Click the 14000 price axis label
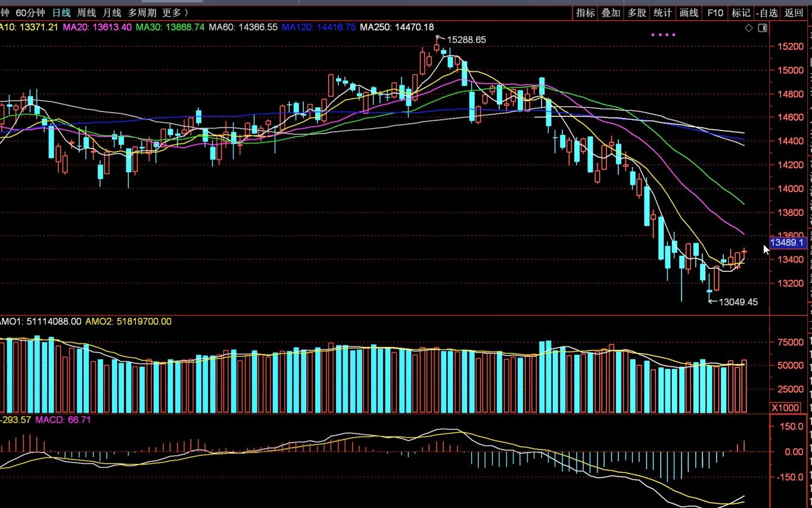812x508 pixels. coord(789,189)
